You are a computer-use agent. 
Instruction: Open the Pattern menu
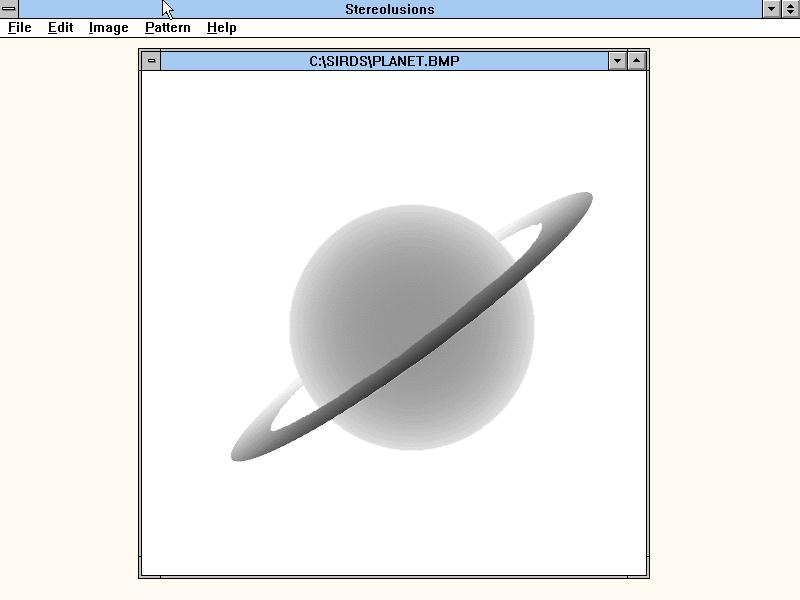pos(167,28)
